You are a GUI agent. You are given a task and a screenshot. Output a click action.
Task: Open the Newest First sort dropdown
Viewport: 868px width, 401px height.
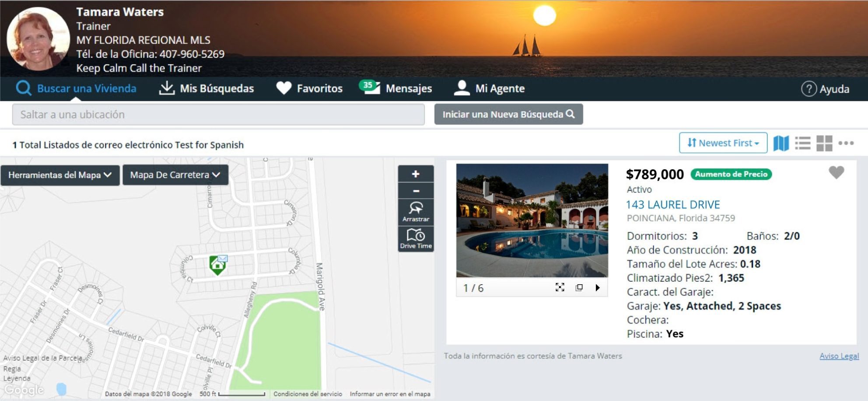[x=723, y=143]
